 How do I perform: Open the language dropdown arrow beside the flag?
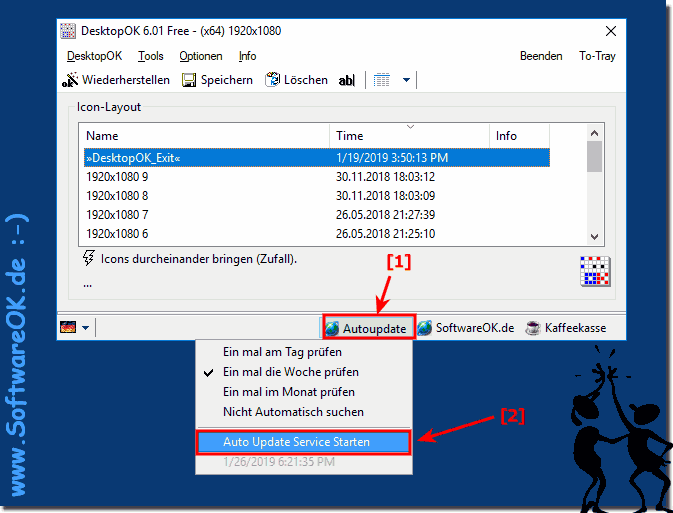[85, 328]
